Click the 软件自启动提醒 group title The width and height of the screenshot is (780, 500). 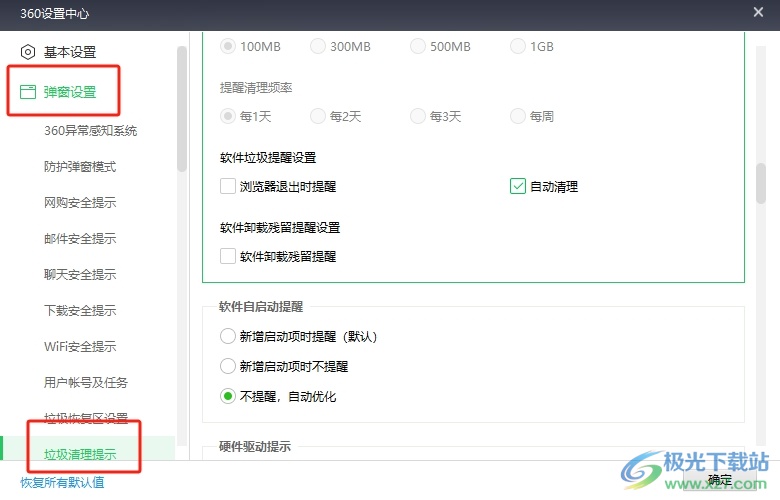261,306
